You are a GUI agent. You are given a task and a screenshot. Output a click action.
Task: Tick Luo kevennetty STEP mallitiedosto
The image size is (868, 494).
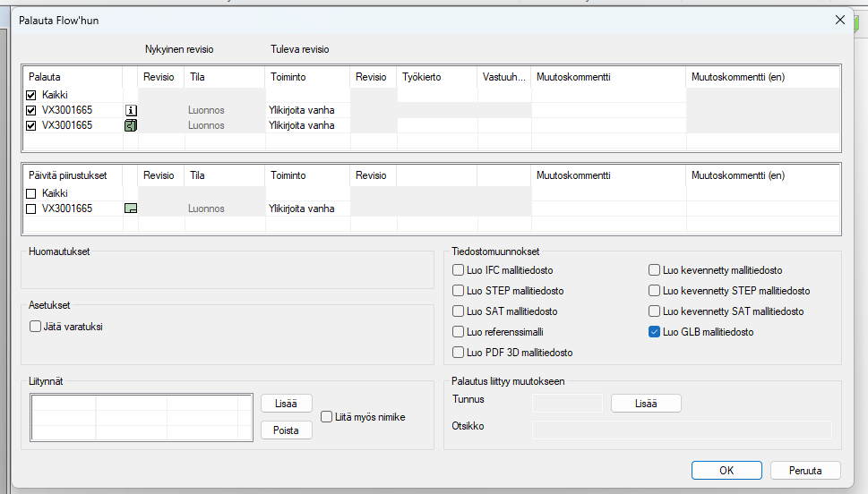tap(655, 291)
